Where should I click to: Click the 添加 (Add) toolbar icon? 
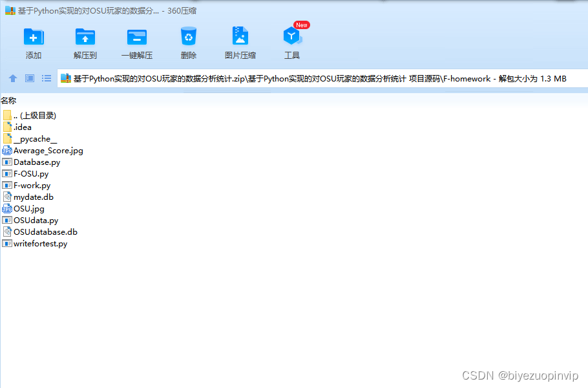(34, 37)
